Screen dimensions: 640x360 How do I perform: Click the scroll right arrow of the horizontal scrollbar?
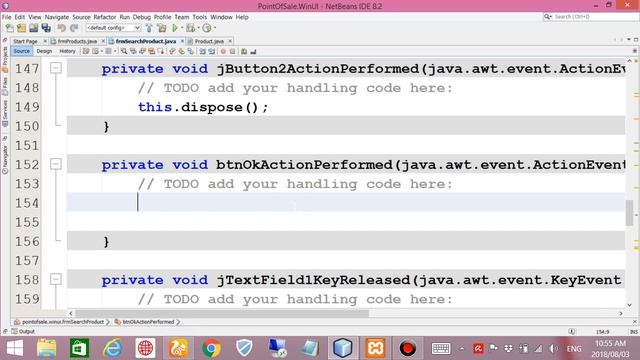[x=621, y=313]
